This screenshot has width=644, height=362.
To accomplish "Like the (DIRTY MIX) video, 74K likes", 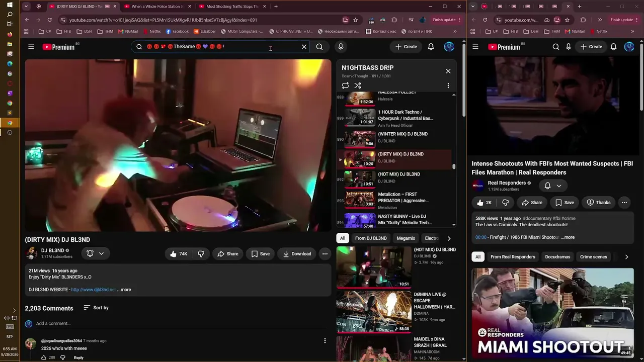I will [178, 254].
